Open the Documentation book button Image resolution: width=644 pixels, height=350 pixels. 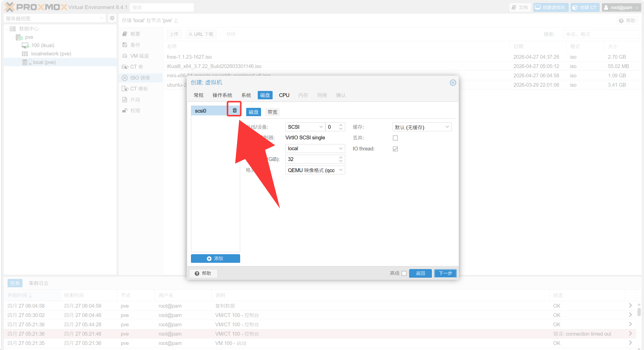coord(520,7)
